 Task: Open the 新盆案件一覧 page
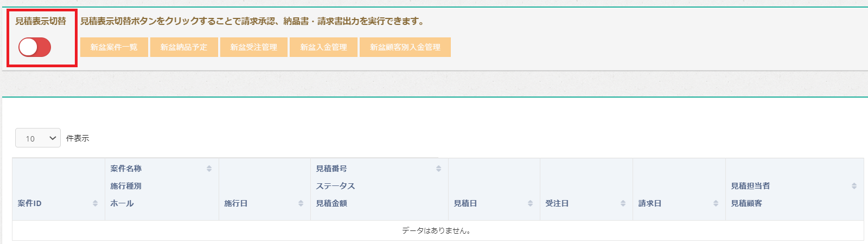(114, 47)
